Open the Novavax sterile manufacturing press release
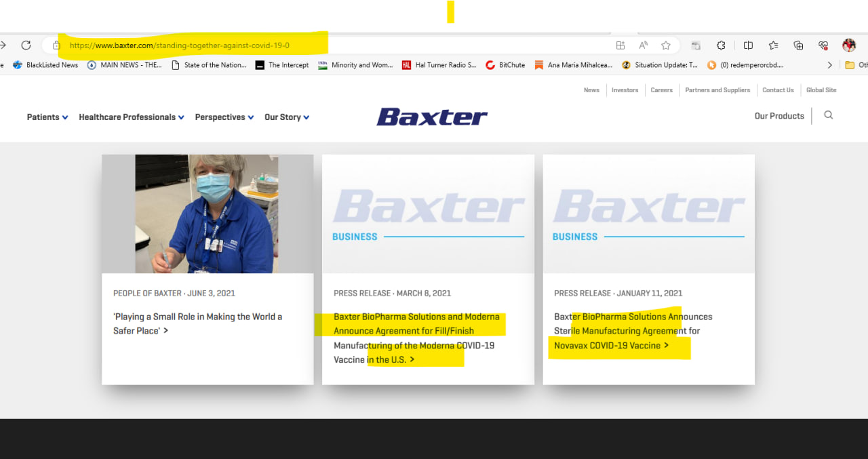The width and height of the screenshot is (868, 459). pos(633,331)
